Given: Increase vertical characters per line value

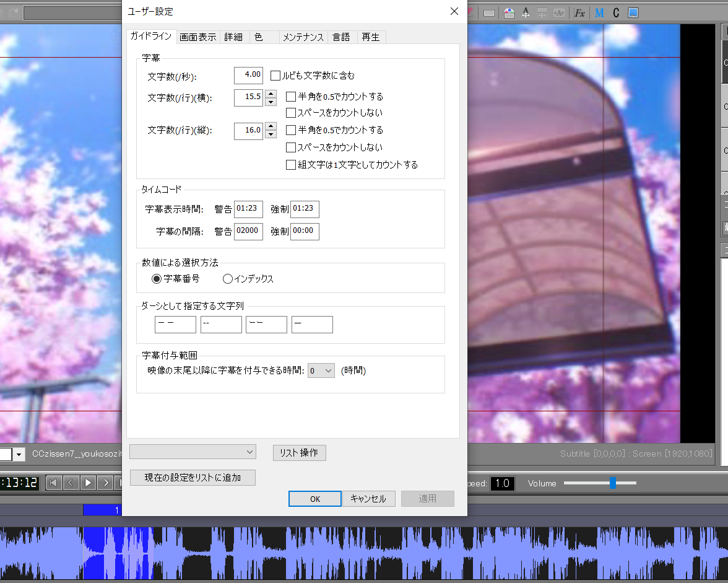Looking at the screenshot, I should (x=271, y=126).
